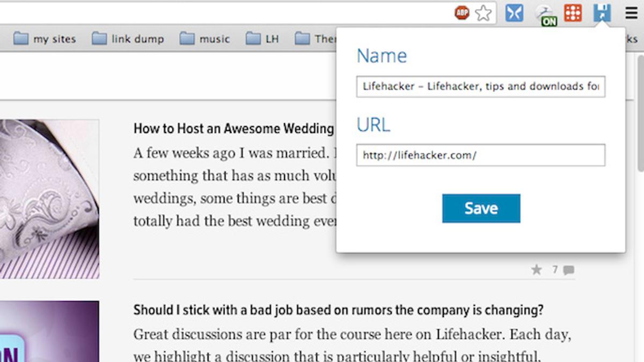The image size is (644, 362).
Task: Open the "link dump" bookmarks folder
Action: coord(128,39)
